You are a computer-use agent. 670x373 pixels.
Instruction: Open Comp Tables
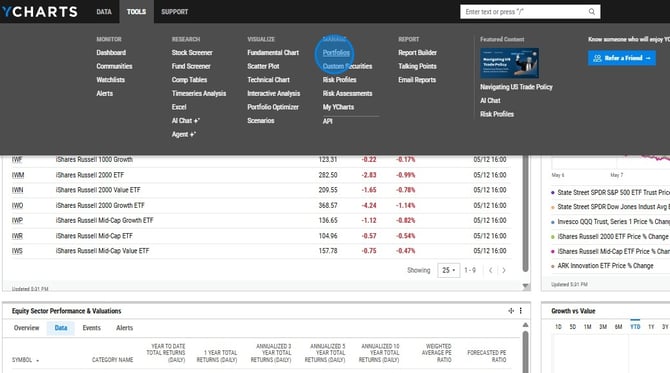click(189, 80)
